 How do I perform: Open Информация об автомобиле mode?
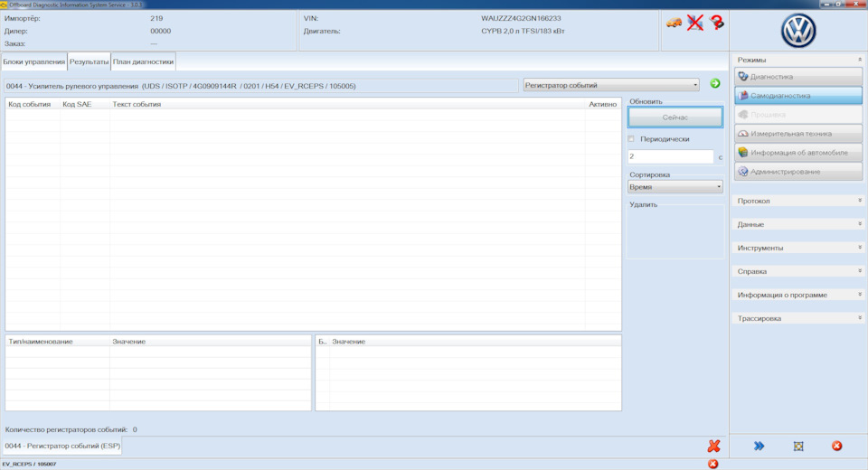tap(798, 152)
